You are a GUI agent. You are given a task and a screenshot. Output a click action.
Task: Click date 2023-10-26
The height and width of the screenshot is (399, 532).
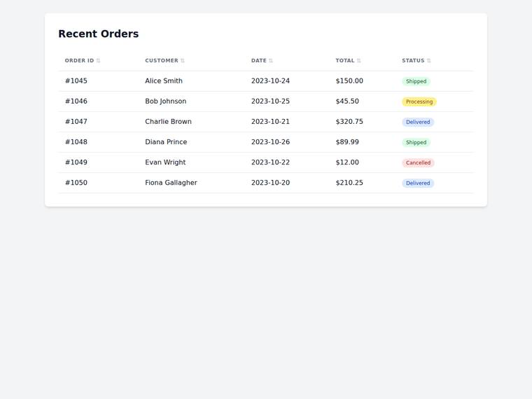270,142
